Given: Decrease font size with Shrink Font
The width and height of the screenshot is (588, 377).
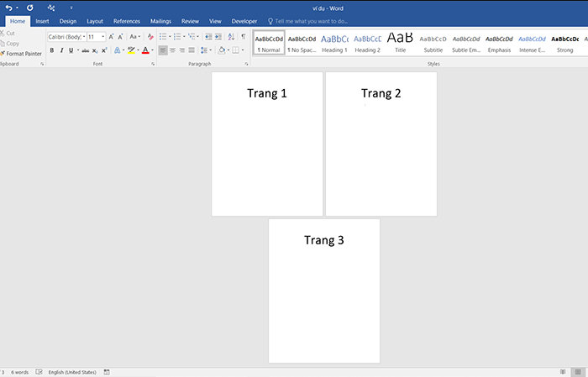Looking at the screenshot, I should [x=120, y=37].
